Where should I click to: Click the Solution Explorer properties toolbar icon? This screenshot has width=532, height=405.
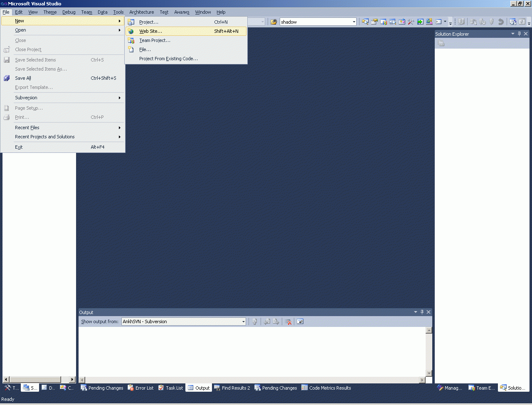tap(441, 43)
